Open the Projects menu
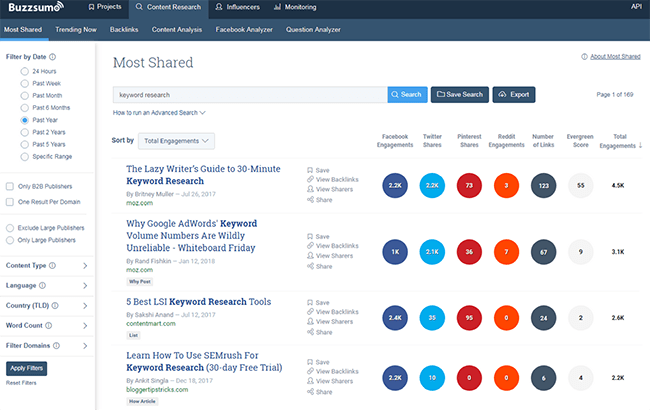This screenshot has width=650, height=410. click(x=105, y=7)
